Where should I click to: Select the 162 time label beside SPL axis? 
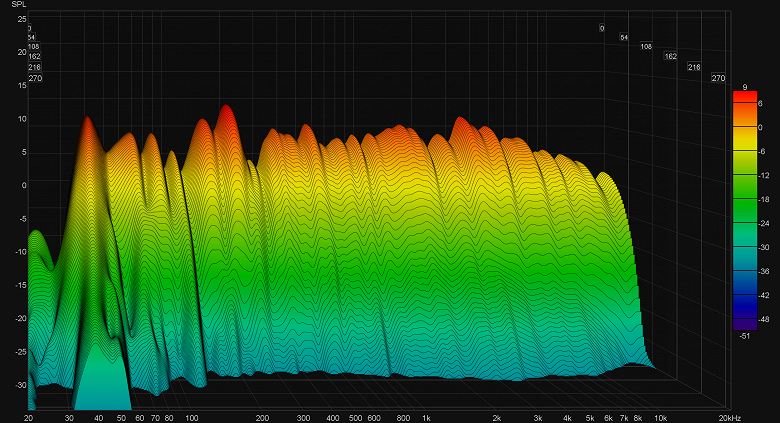click(34, 56)
